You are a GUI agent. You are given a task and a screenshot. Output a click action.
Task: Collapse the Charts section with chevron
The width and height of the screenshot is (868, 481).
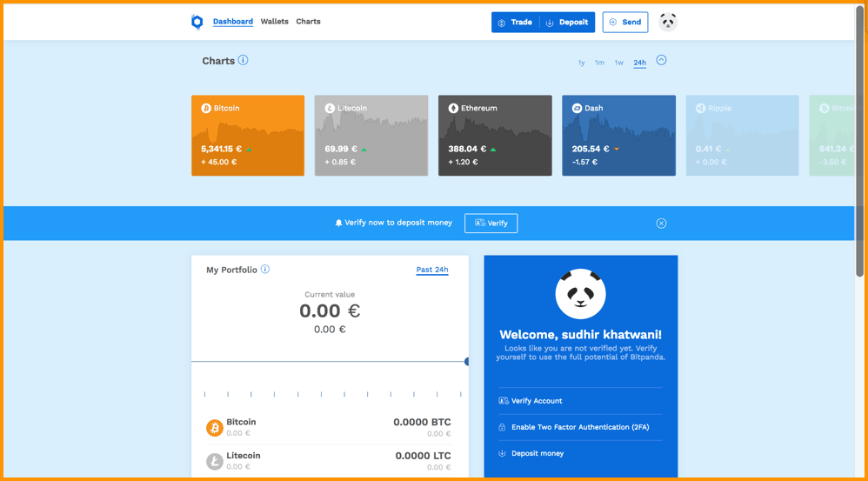pos(662,60)
